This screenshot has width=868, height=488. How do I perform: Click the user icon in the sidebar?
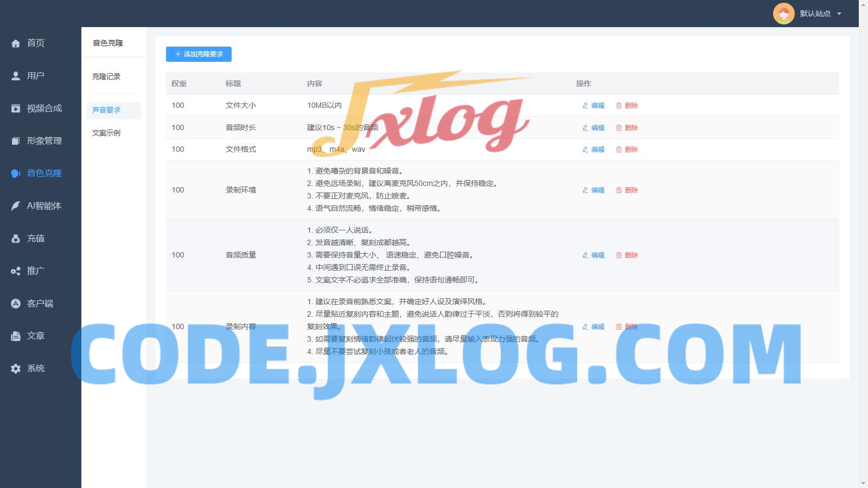tap(16, 76)
